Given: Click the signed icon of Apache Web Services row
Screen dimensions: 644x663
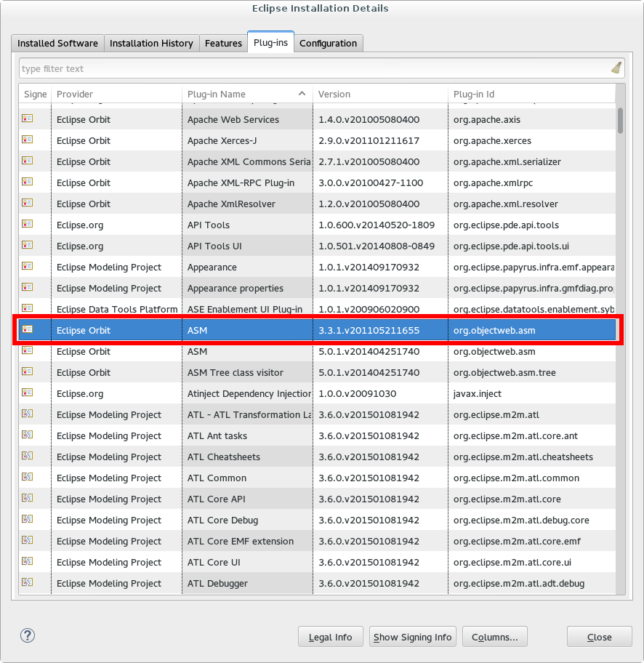Looking at the screenshot, I should [28, 118].
